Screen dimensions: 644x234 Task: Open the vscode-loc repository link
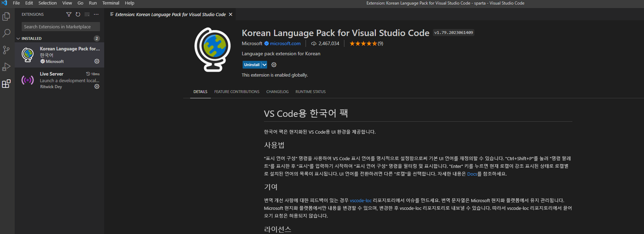360,200
